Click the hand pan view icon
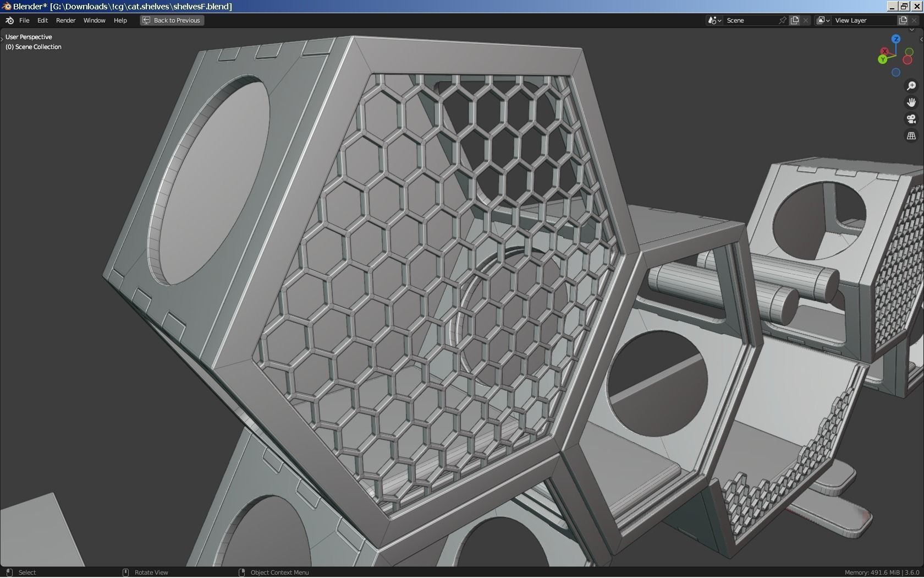 (911, 102)
